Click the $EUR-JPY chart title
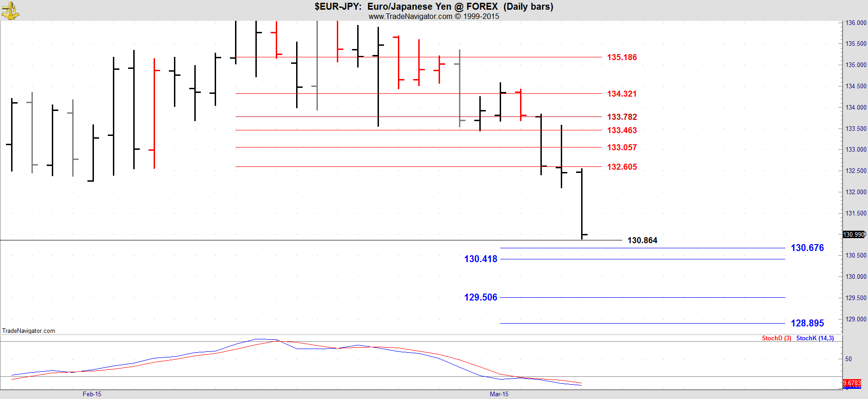868x399 pixels. point(434,6)
